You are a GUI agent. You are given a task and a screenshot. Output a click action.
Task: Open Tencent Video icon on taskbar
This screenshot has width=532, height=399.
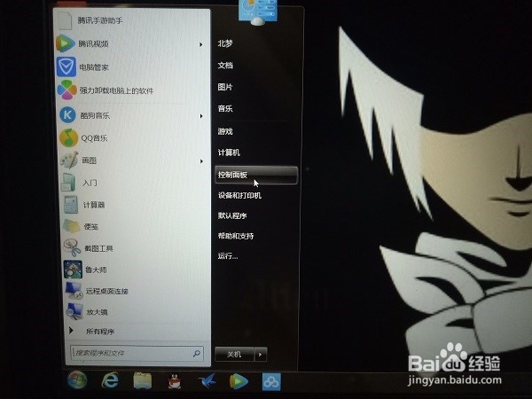(x=239, y=381)
